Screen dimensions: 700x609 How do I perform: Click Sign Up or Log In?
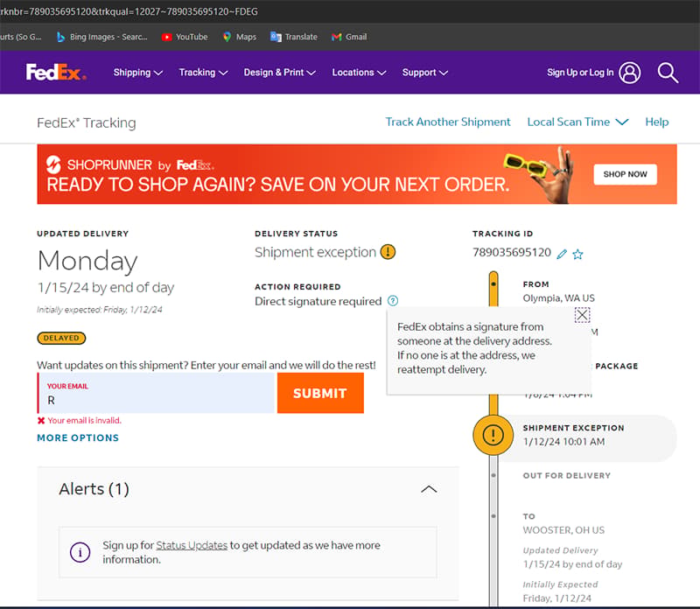580,73
